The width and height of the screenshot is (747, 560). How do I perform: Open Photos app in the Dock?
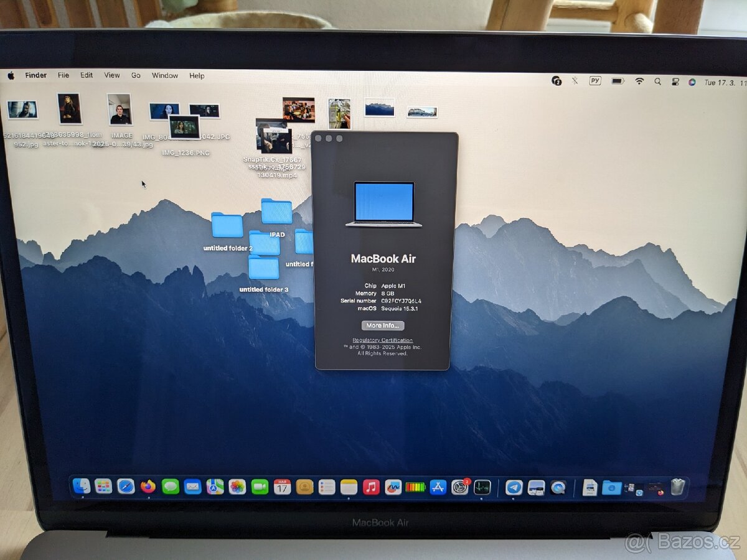point(237,487)
